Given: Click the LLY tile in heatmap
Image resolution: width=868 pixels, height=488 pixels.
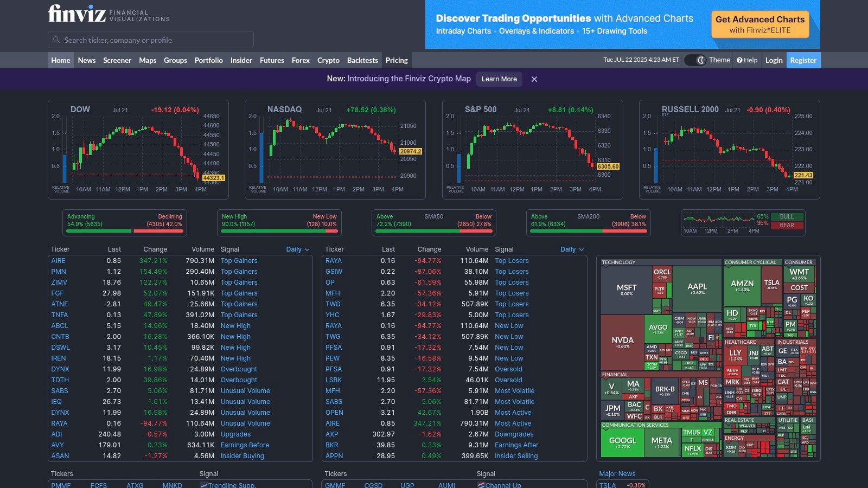Looking at the screenshot, I should 736,355.
